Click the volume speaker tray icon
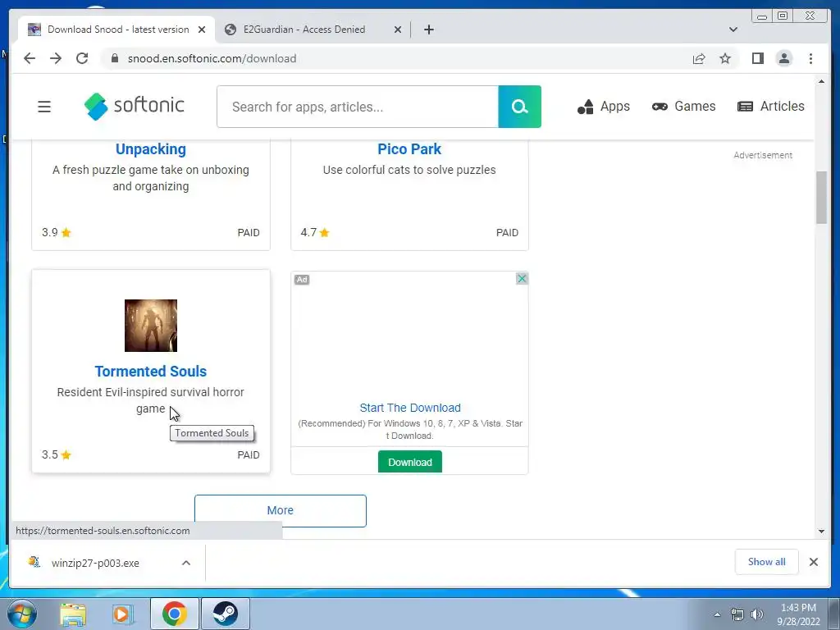Screen dimensions: 840x630 756,614
